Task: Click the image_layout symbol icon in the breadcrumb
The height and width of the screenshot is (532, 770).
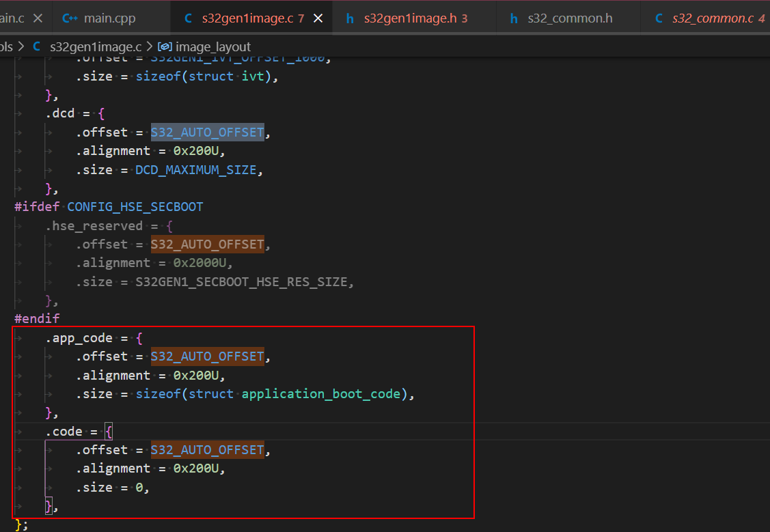Action: (x=165, y=46)
